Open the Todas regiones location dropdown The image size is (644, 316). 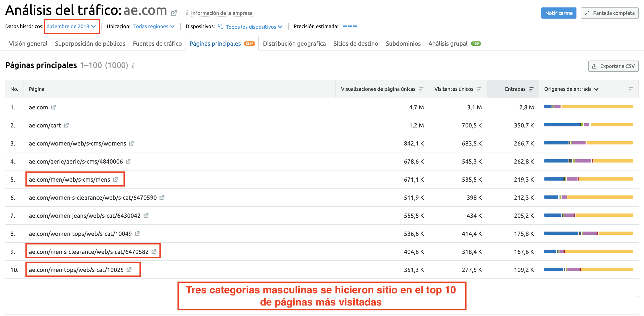[154, 26]
